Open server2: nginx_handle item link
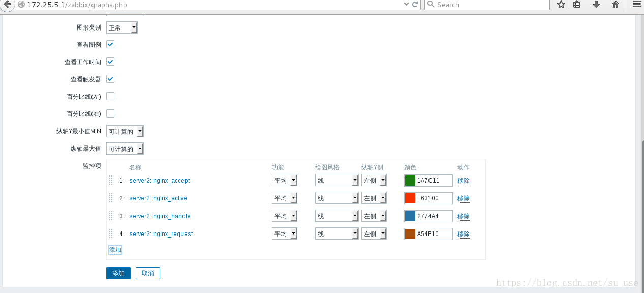This screenshot has width=644, height=293. coord(160,216)
